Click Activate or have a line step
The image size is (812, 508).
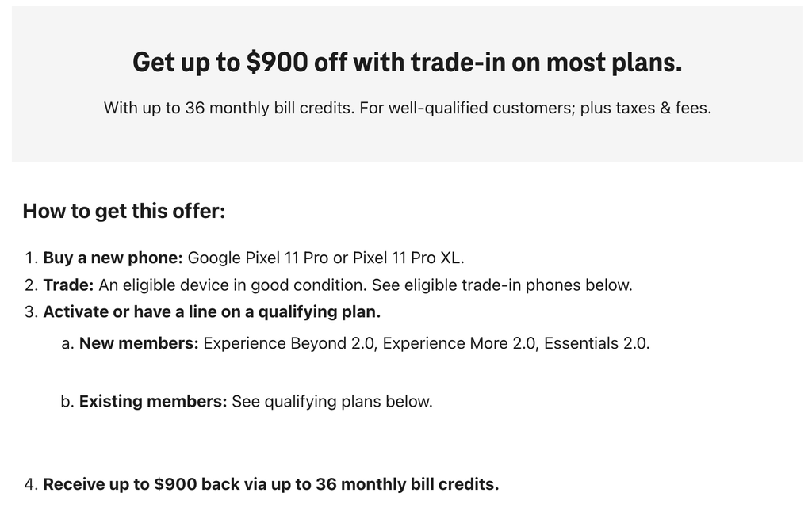click(212, 312)
